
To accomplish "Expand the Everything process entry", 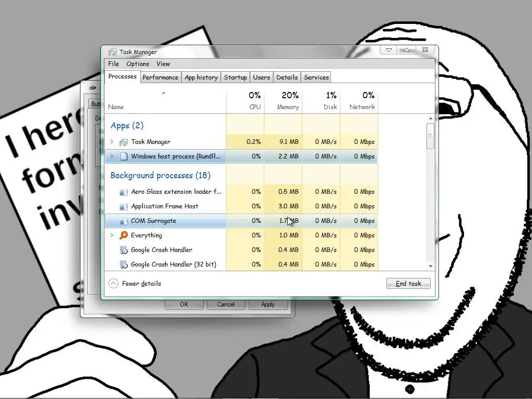I will click(x=112, y=235).
